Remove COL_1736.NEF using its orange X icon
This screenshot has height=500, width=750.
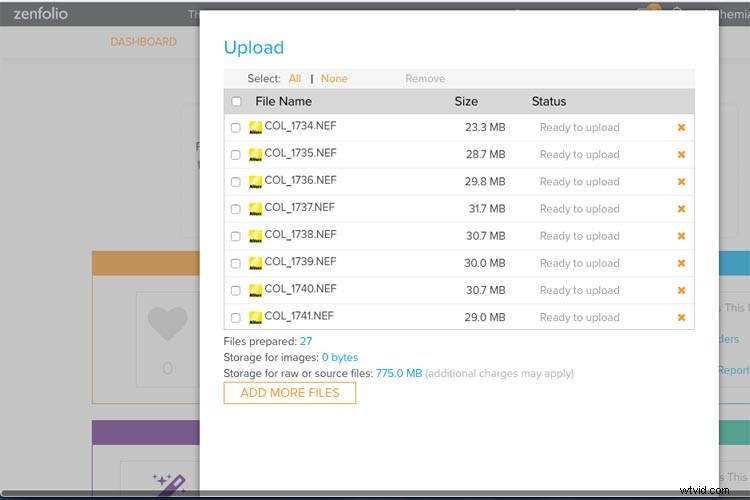[x=681, y=182]
